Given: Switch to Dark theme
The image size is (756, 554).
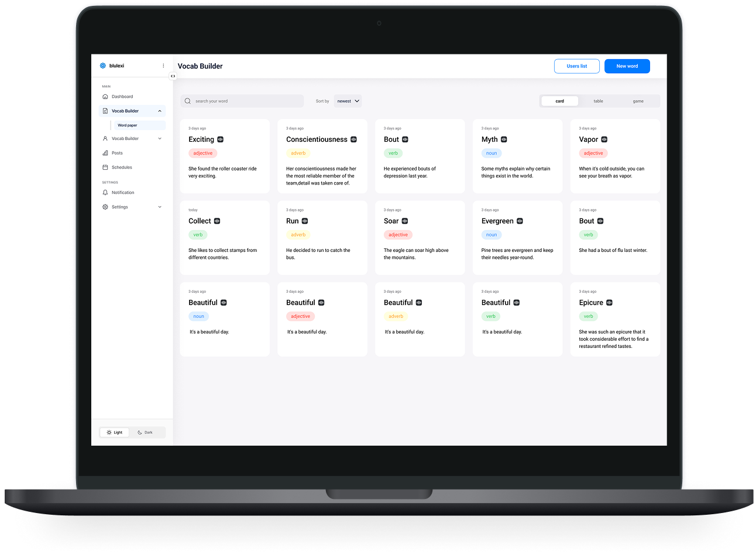Looking at the screenshot, I should point(146,433).
